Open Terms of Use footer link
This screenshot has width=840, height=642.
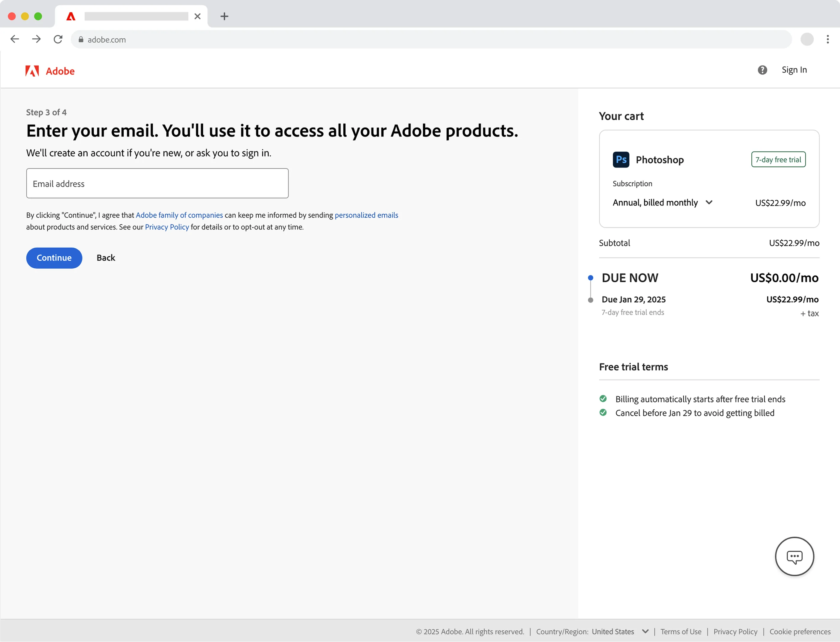pyautogui.click(x=681, y=631)
